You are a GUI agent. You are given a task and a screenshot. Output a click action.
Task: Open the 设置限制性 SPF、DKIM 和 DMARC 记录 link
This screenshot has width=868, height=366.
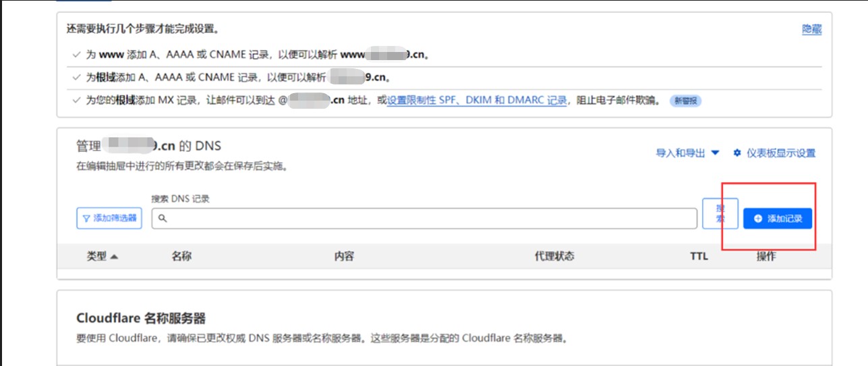coord(477,100)
